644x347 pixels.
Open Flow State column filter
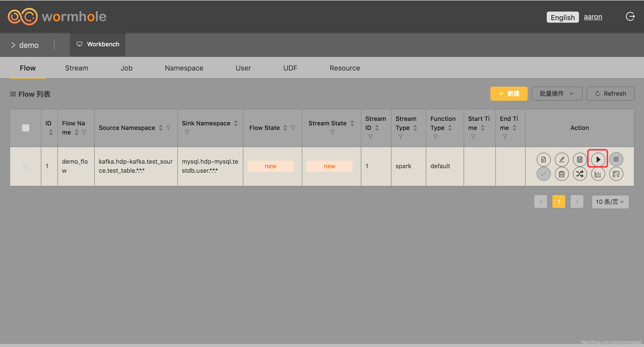[x=293, y=128]
